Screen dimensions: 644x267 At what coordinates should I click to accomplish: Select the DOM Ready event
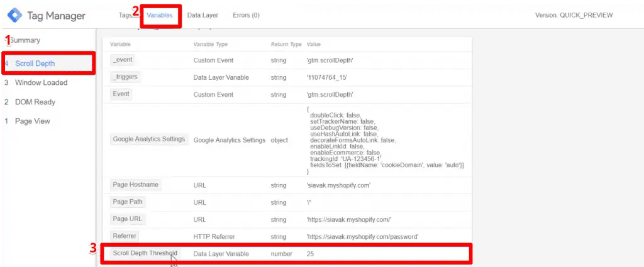(35, 102)
